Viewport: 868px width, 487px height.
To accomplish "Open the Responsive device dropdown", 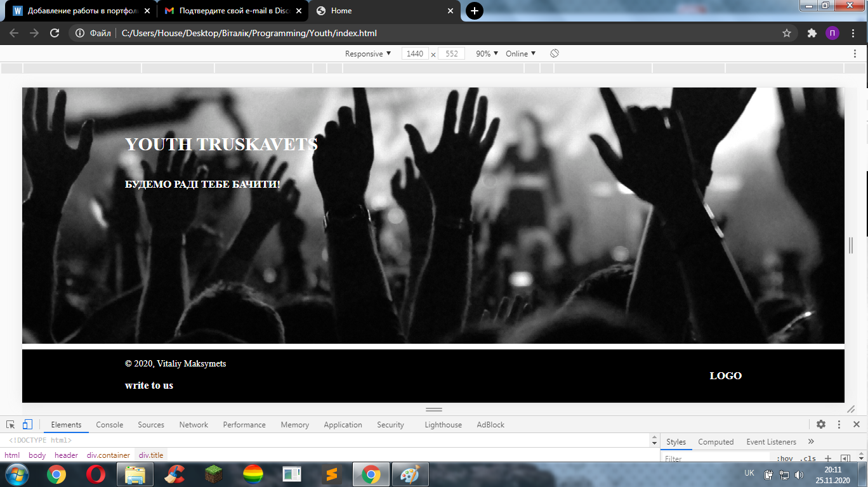I will pos(368,54).
